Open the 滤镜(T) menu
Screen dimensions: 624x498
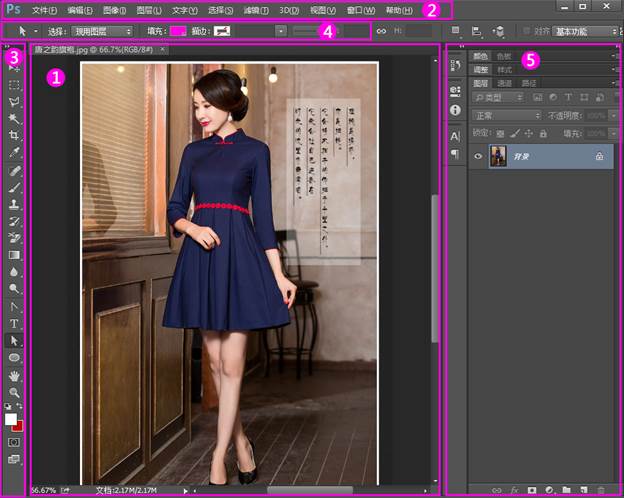[256, 10]
